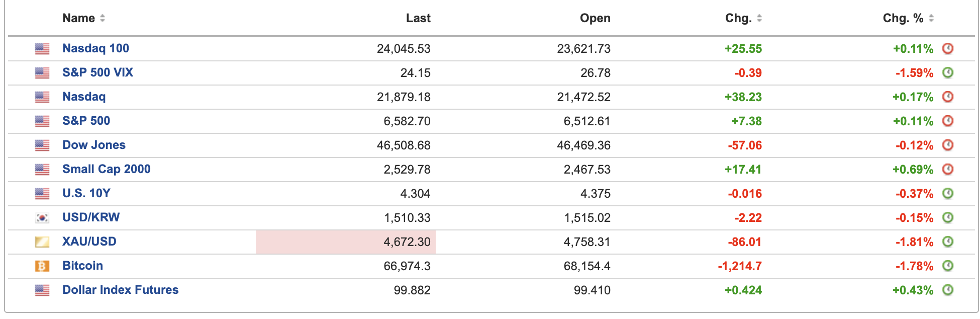Click the clock icon in Nasdaq 100 row
The height and width of the screenshot is (319, 980).
click(947, 49)
